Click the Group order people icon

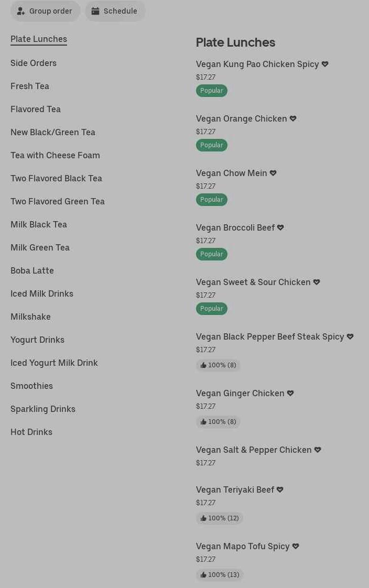21,11
